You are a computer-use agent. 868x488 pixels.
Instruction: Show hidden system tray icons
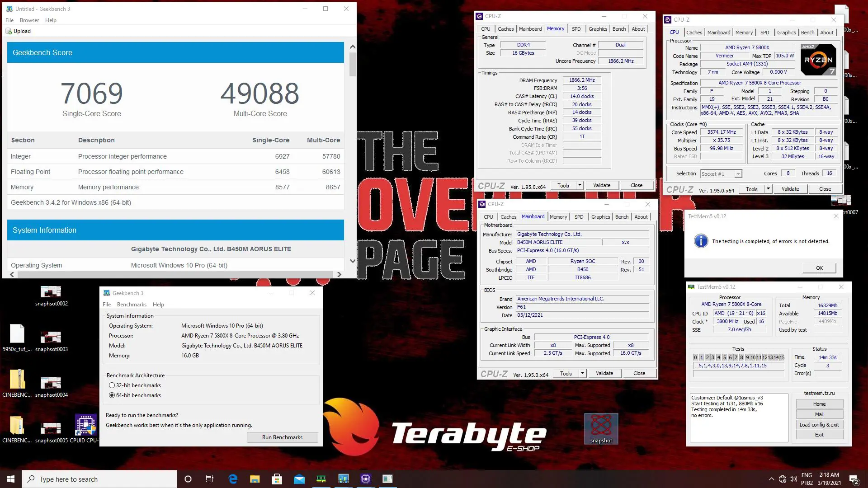771,479
